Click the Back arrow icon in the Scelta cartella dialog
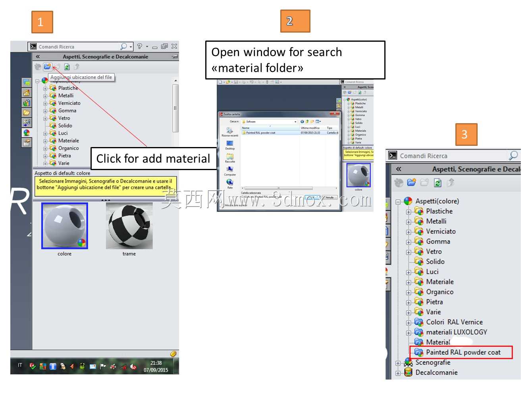Viewport: 532px width, 399px height. (x=302, y=122)
